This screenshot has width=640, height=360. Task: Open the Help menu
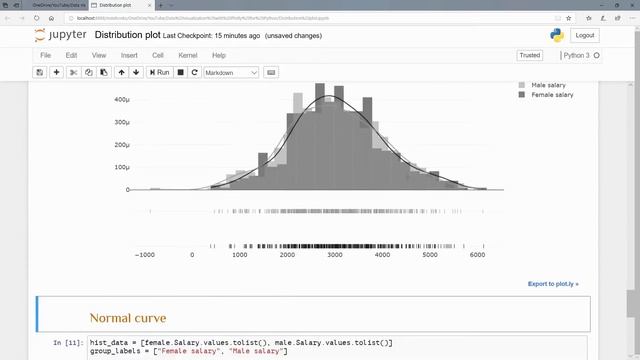(219, 55)
